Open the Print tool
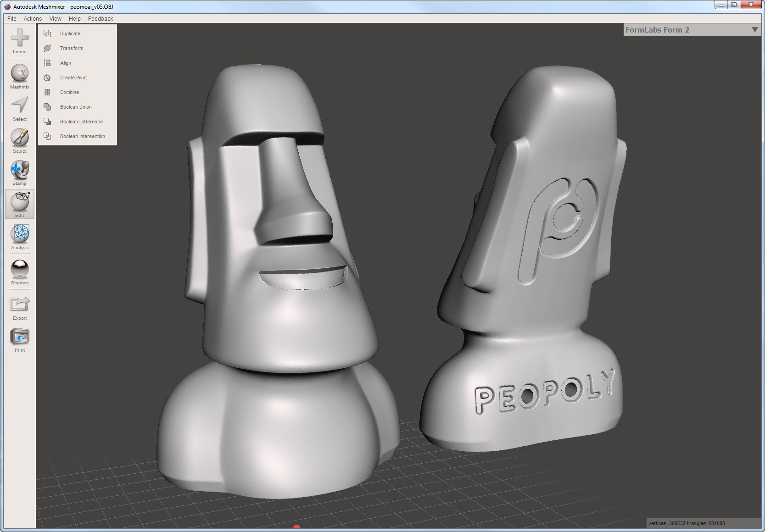The width and height of the screenshot is (765, 532). tap(20, 336)
